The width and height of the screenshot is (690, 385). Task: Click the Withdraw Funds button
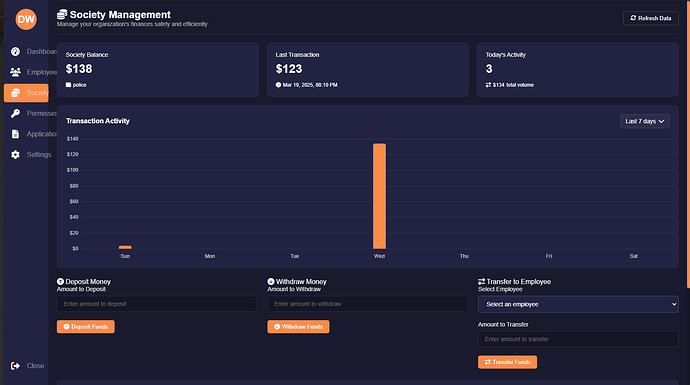click(x=298, y=326)
